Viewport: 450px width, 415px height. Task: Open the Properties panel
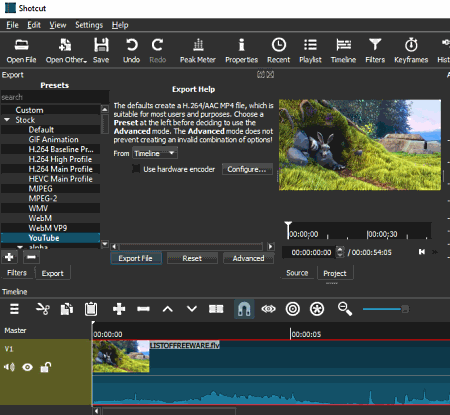click(242, 51)
